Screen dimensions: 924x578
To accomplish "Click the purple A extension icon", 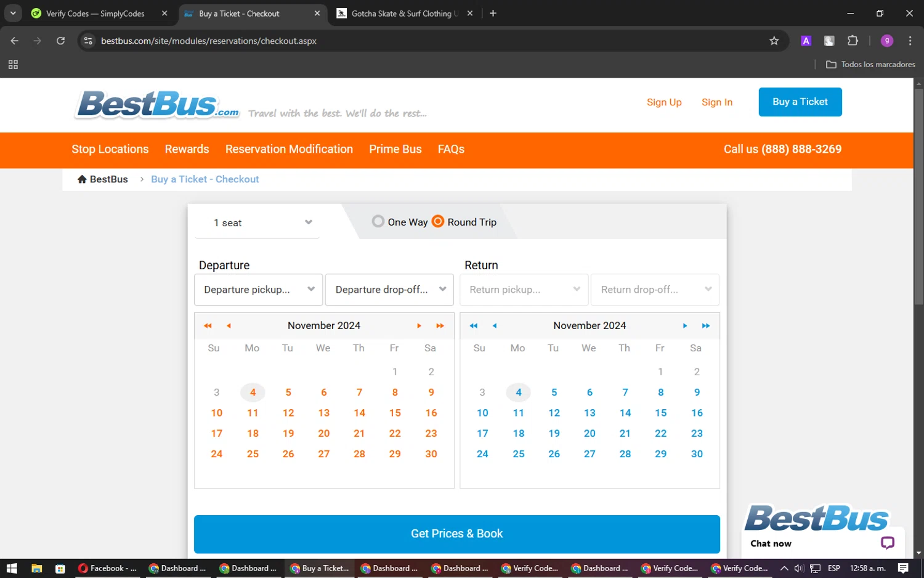I will 806,41.
